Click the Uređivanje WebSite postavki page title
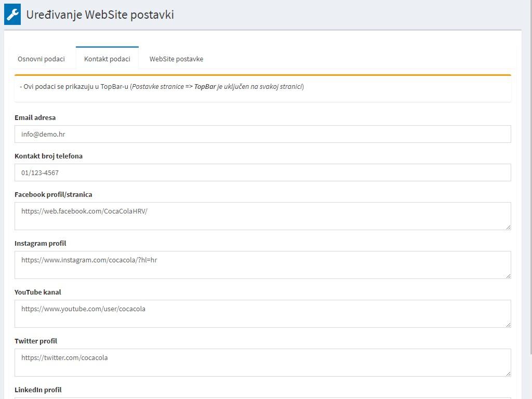 coord(100,15)
